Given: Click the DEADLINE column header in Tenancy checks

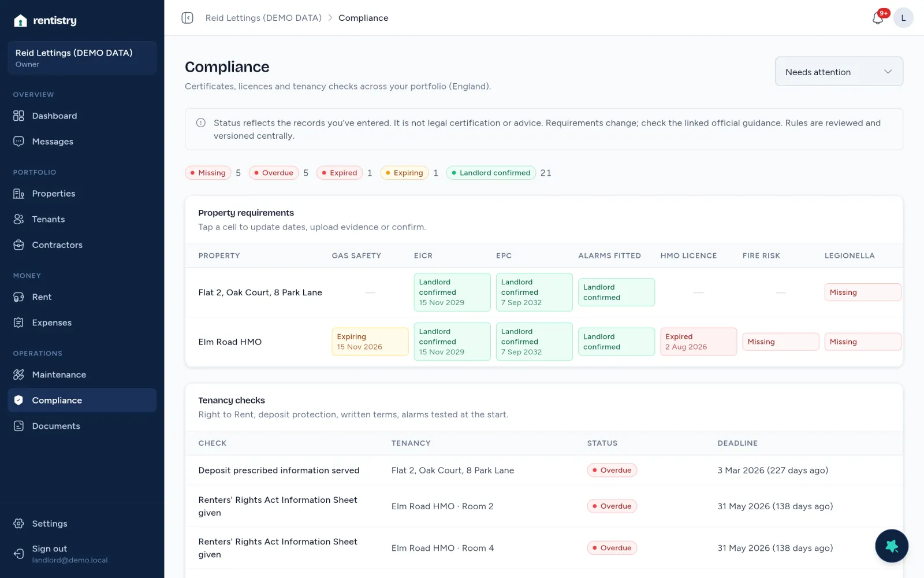Looking at the screenshot, I should point(737,443).
